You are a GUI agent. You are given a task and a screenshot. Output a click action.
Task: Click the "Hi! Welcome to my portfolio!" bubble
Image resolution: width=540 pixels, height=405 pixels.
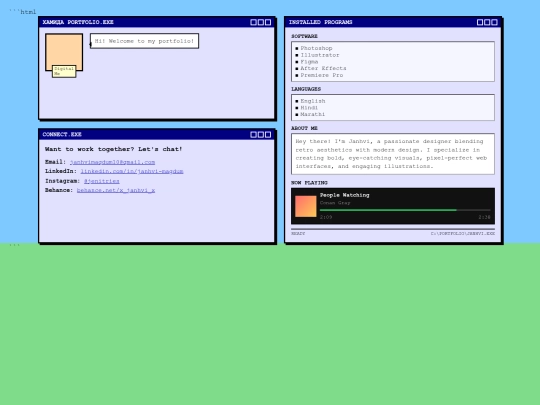[x=144, y=41]
